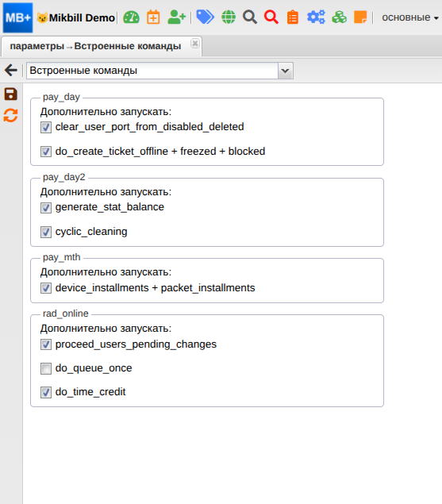This screenshot has width=442, height=504.
Task: Click the green globe icon
Action: coord(229,17)
